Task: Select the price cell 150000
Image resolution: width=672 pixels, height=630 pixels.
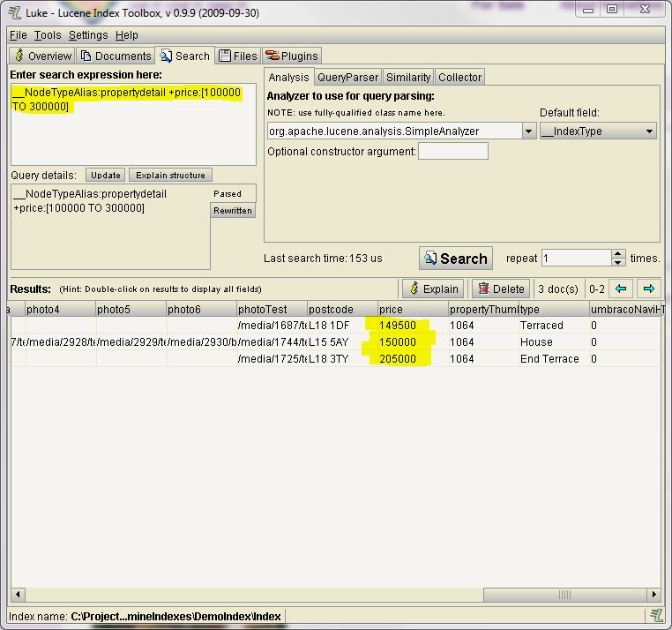Action: [413, 342]
